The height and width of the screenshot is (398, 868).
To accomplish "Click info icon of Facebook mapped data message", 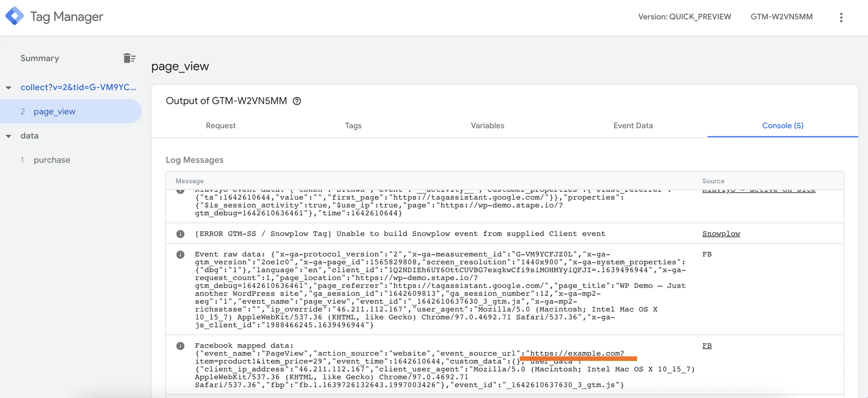I will click(180, 345).
